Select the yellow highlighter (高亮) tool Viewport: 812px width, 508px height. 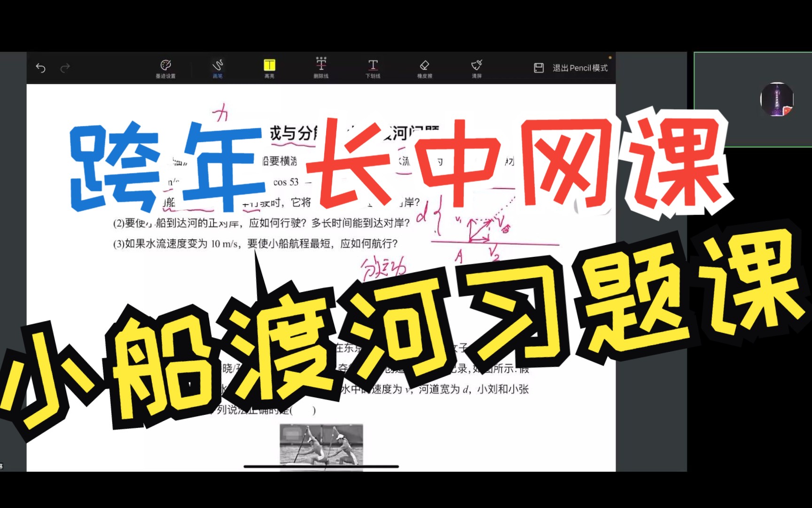click(x=269, y=69)
